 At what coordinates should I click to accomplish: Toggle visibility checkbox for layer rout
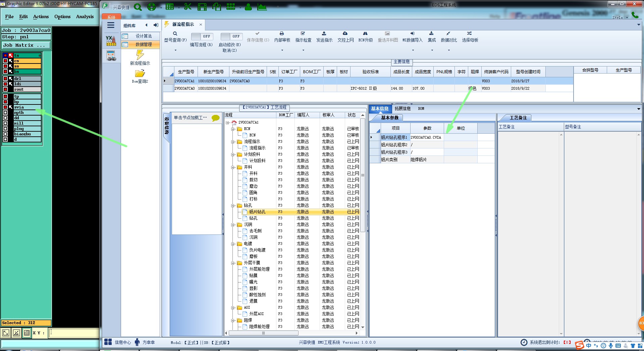5,89
